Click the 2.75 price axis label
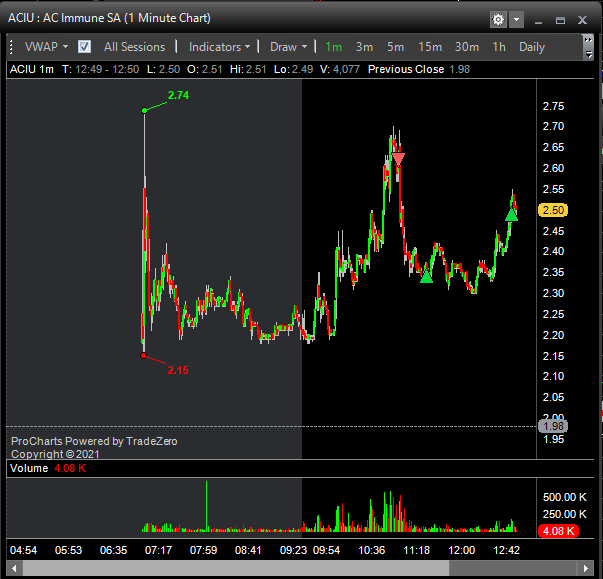Viewport: 603px width, 579px height. [x=553, y=106]
